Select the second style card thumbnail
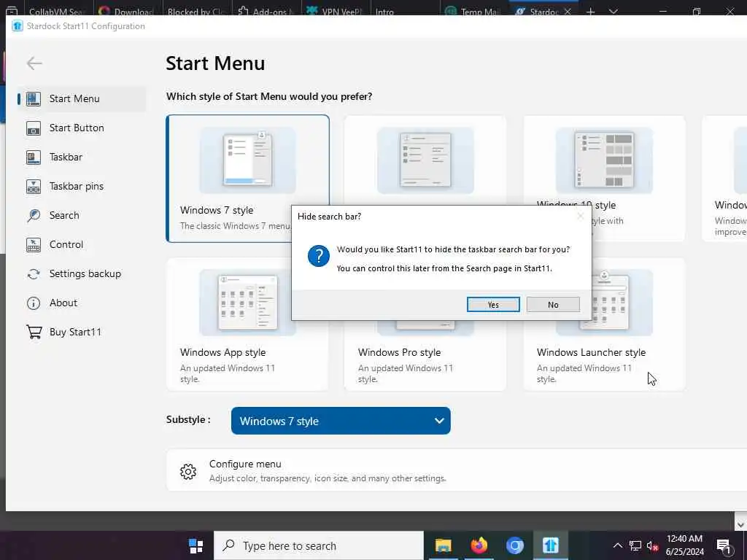The height and width of the screenshot is (560, 747). pyautogui.click(x=425, y=160)
